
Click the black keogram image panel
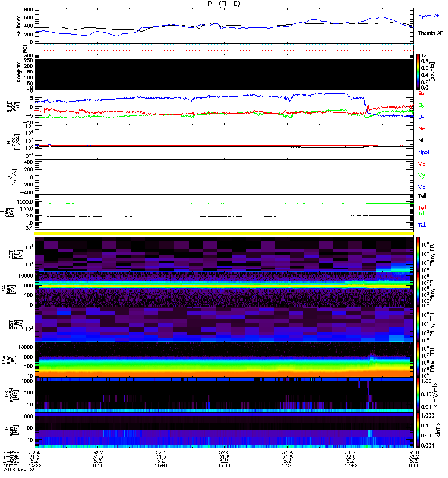224,74
